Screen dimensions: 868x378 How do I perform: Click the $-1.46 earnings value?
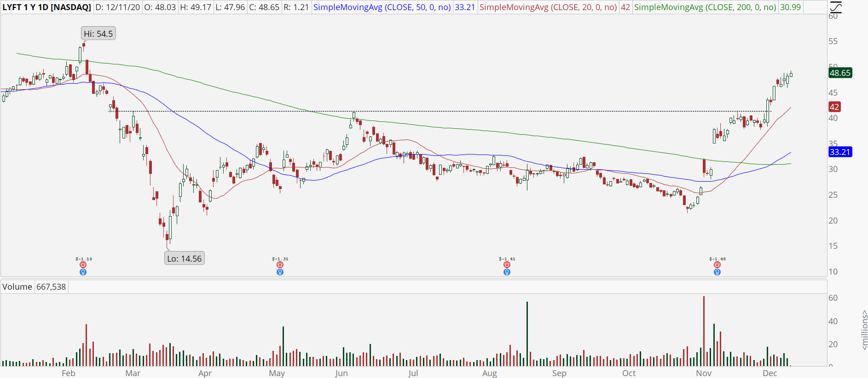click(x=718, y=259)
